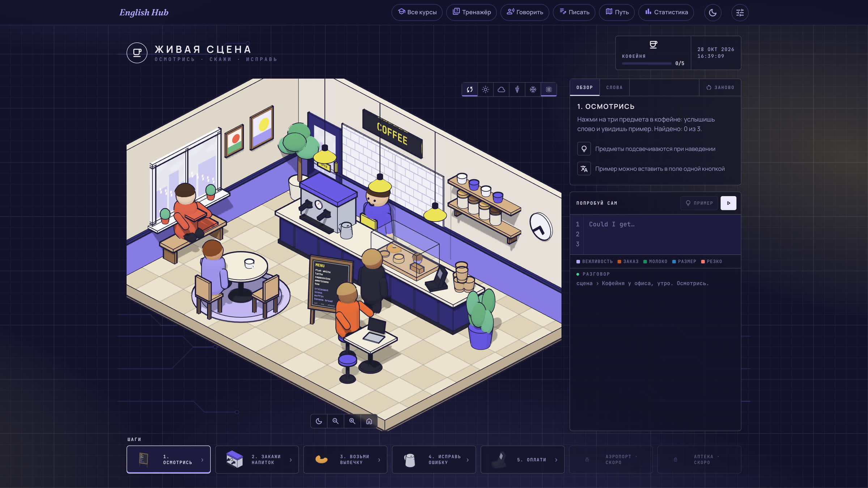Image resolution: width=868 pixels, height=488 pixels.
Task: Switch scene weather to cloudy
Action: tap(501, 89)
